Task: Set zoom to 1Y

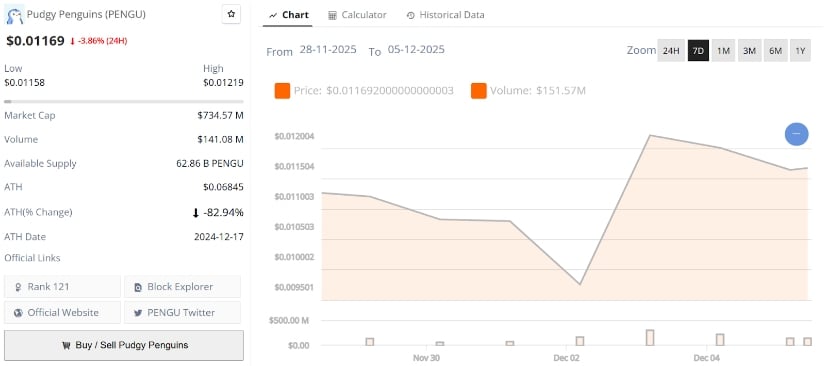Action: (800, 50)
